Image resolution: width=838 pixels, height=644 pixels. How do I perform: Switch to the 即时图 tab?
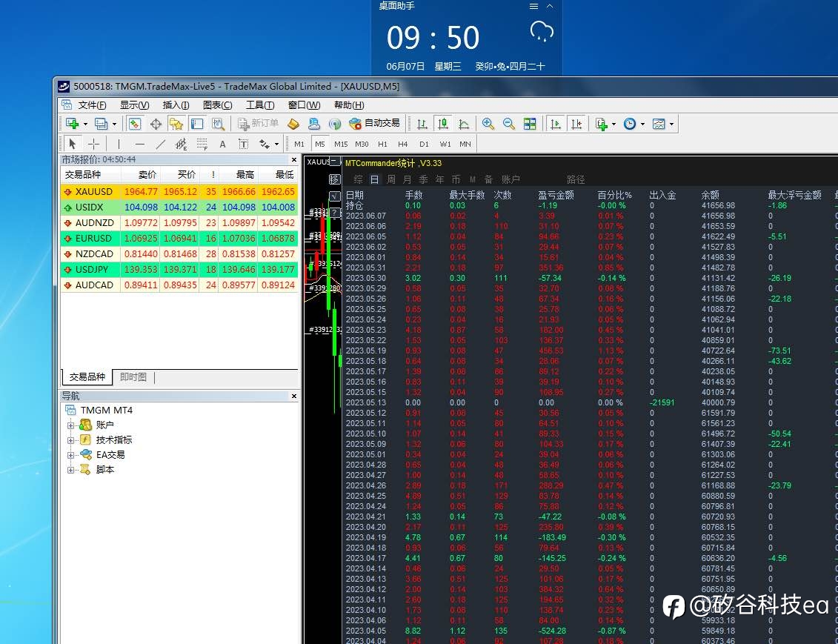[133, 376]
